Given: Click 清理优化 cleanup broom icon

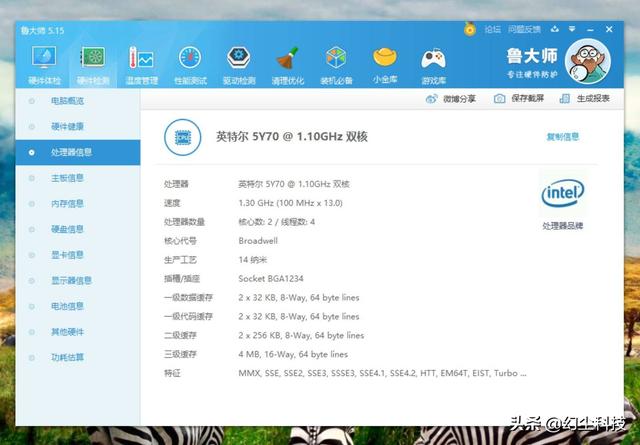Looking at the screenshot, I should [288, 65].
